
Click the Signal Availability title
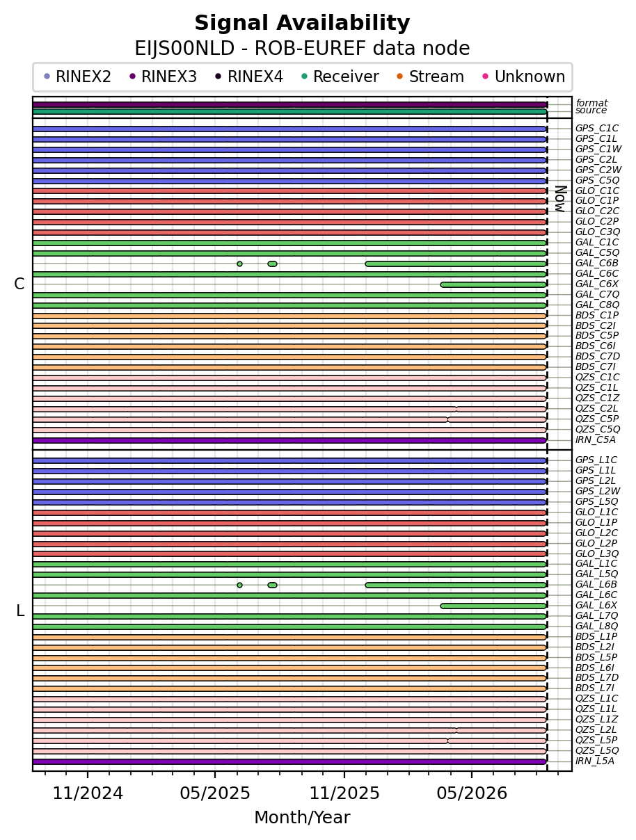click(302, 24)
